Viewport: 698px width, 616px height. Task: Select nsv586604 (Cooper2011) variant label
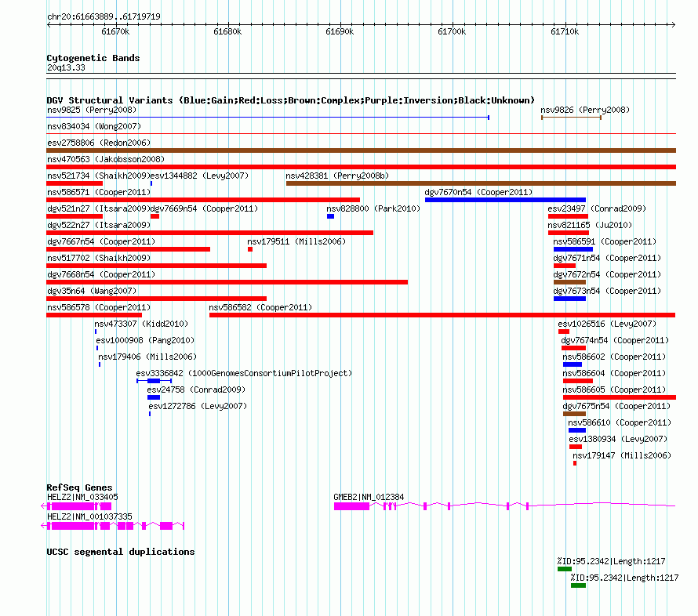614,373
